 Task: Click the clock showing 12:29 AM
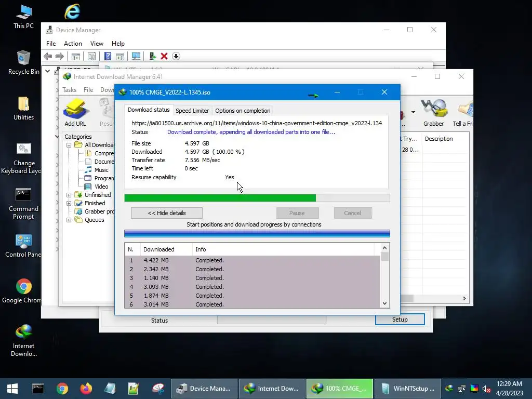[x=509, y=384]
